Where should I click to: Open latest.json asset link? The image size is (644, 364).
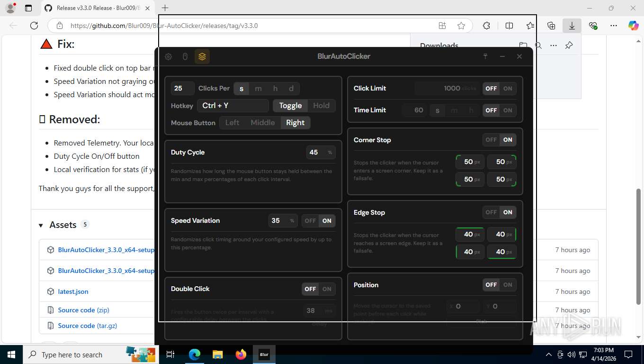pos(73,291)
